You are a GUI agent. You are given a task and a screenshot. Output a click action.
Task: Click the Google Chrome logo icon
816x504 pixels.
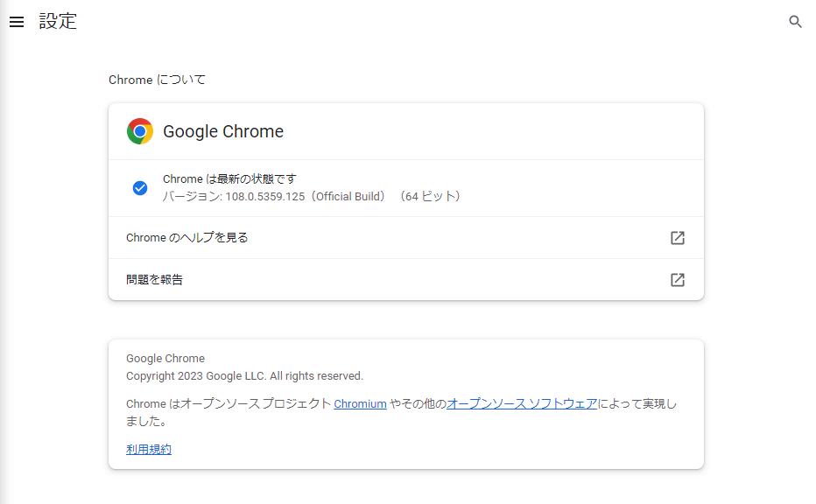140,131
